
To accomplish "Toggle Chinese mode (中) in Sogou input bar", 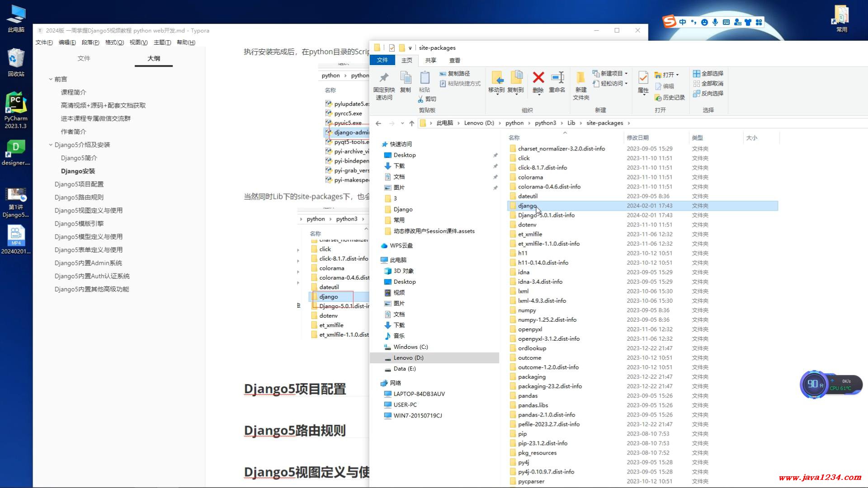I will [x=683, y=22].
